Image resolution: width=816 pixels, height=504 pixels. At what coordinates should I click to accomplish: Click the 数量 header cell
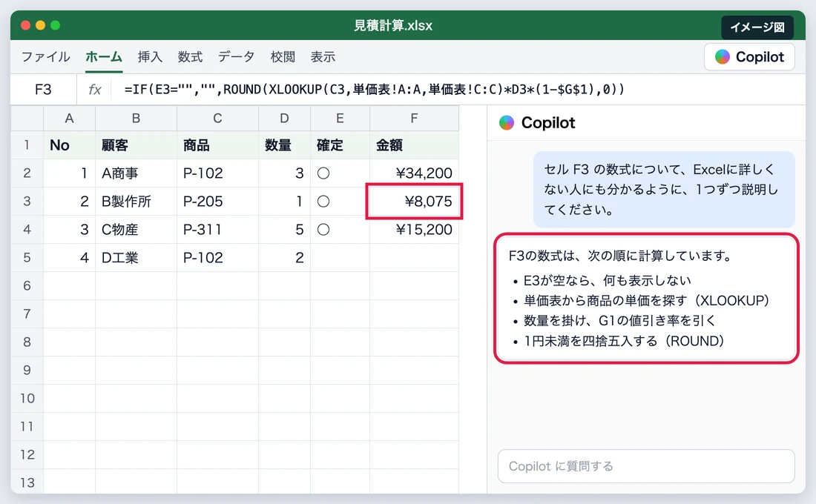click(x=284, y=145)
